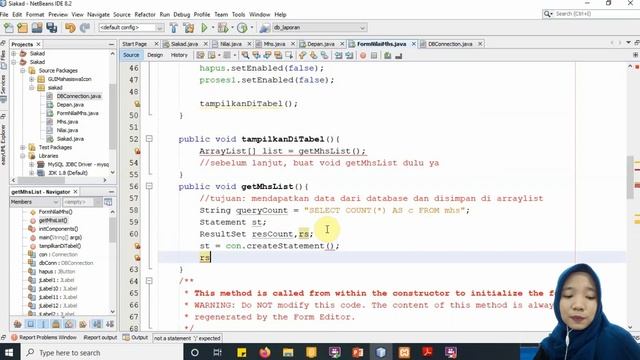Open the Report output panel
Viewport: 640px width, 360px height.
click(100, 338)
